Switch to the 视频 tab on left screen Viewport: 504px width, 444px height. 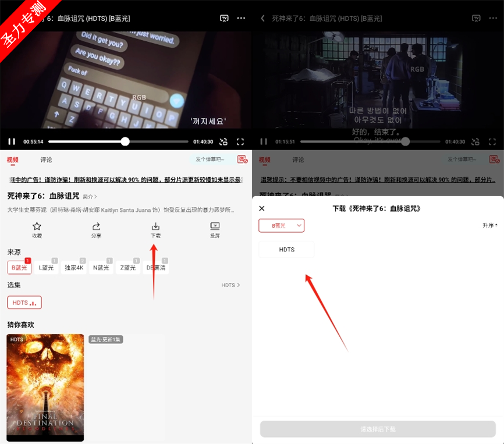[13, 159]
